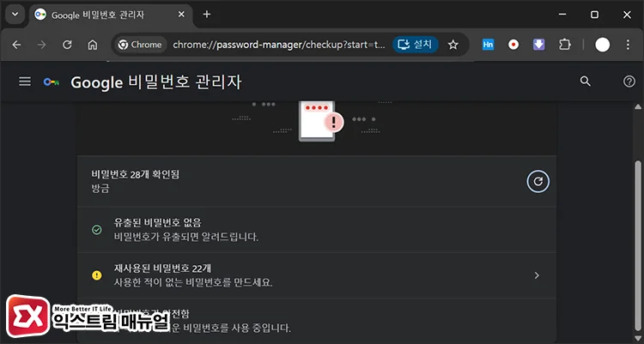Click the text 비밀번호 28개 확인됨

(x=135, y=174)
